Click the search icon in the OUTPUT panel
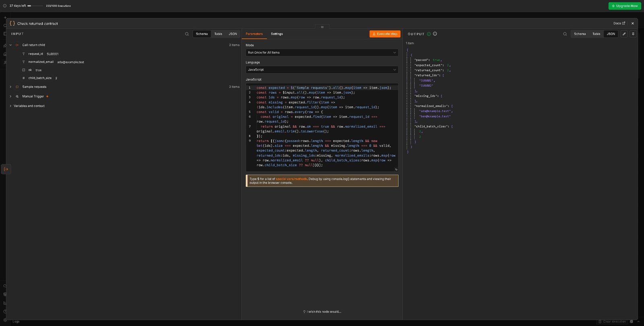 (565, 34)
